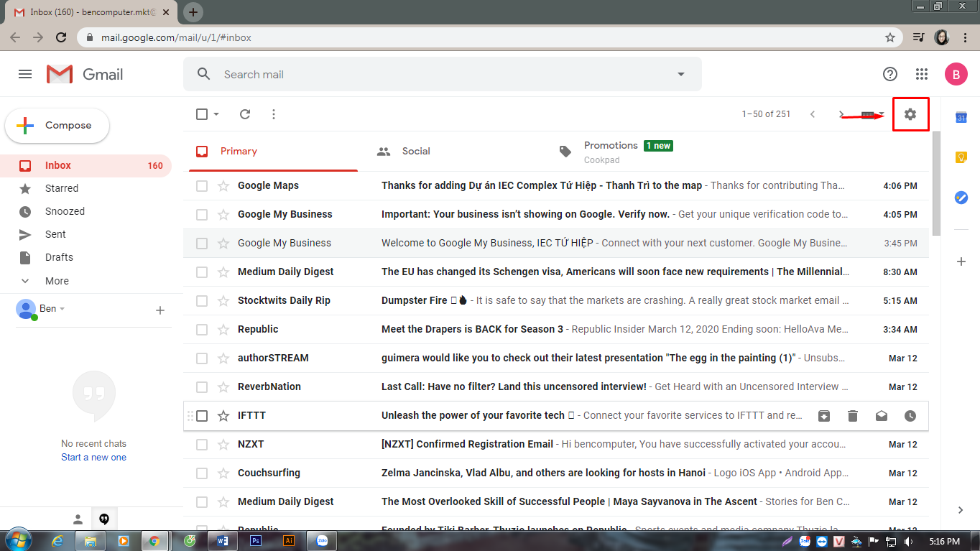
Task: Open the Hangouts conversations icon
Action: (104, 519)
